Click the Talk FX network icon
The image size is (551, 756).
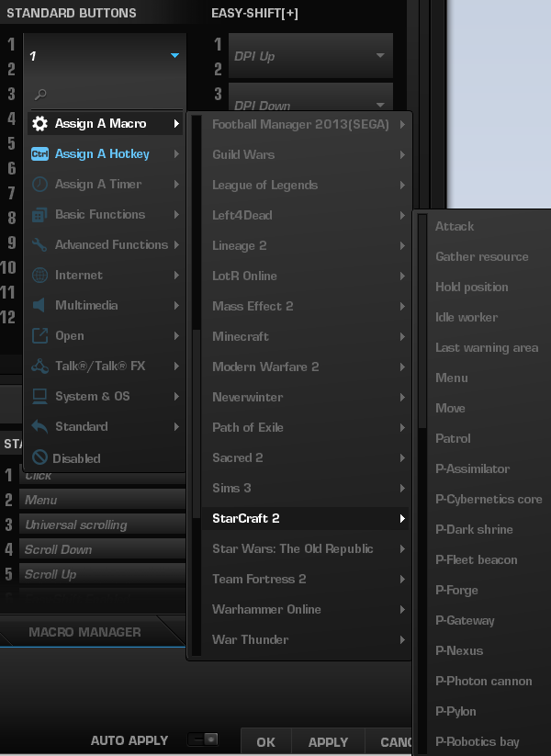(39, 366)
